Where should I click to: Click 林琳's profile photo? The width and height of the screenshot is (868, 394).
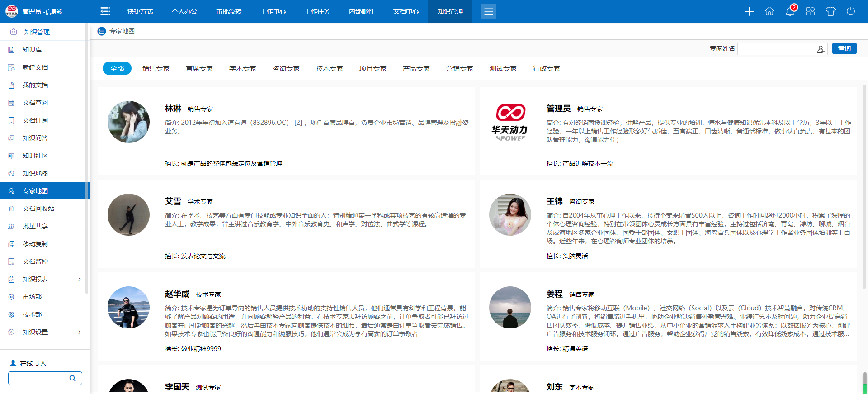click(128, 122)
